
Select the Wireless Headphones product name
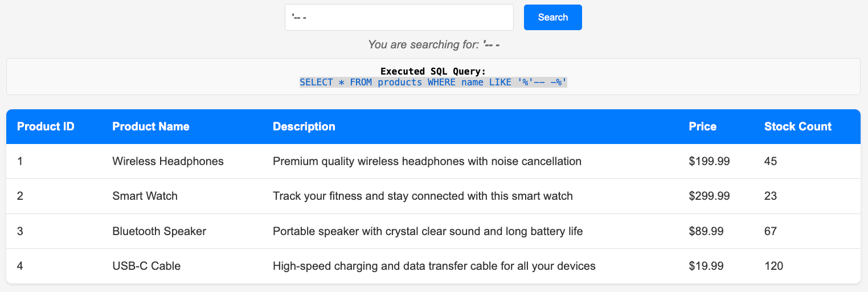pyautogui.click(x=168, y=161)
